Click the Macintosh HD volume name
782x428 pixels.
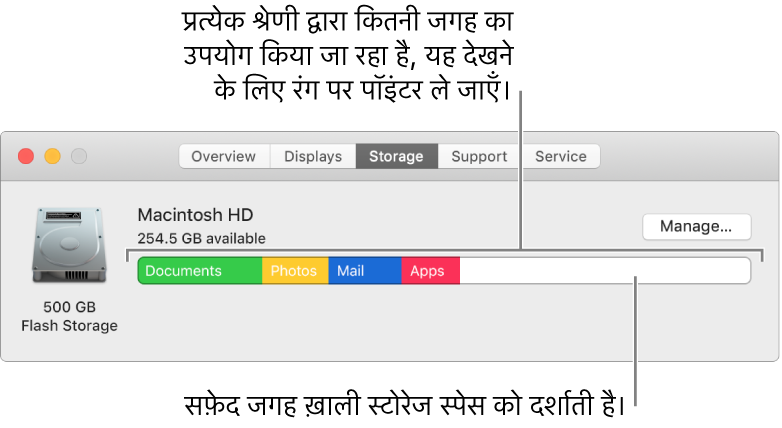pos(195,215)
